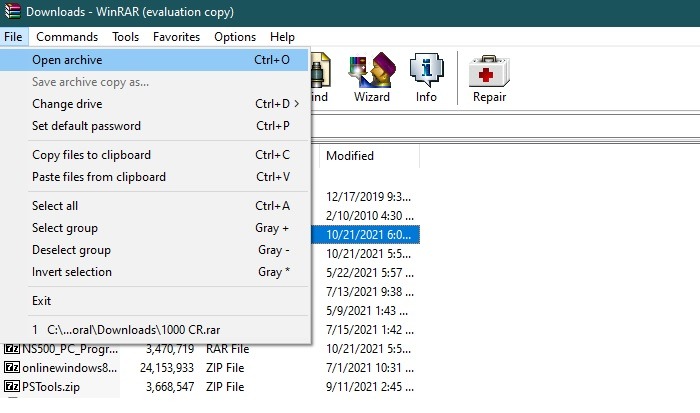Click the 7/15/2021 1:42 modified date
The width and height of the screenshot is (700, 413).
click(370, 330)
